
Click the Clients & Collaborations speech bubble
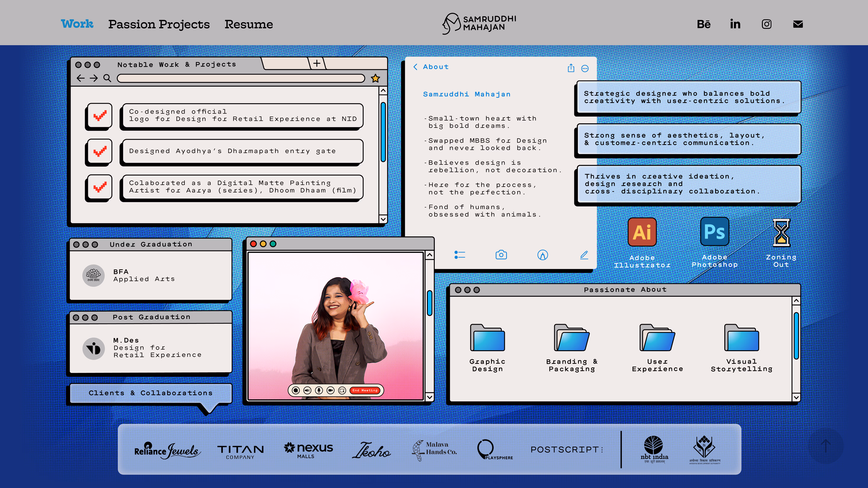point(151,393)
